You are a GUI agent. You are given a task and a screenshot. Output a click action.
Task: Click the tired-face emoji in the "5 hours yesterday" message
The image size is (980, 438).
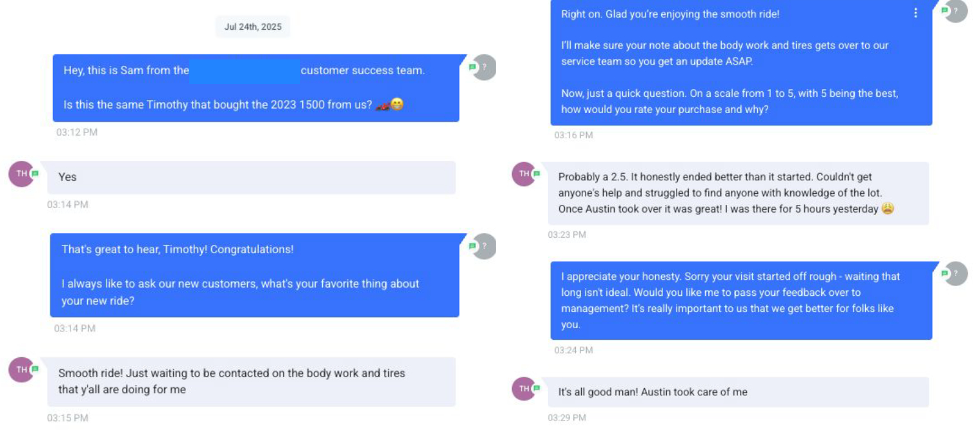(888, 209)
